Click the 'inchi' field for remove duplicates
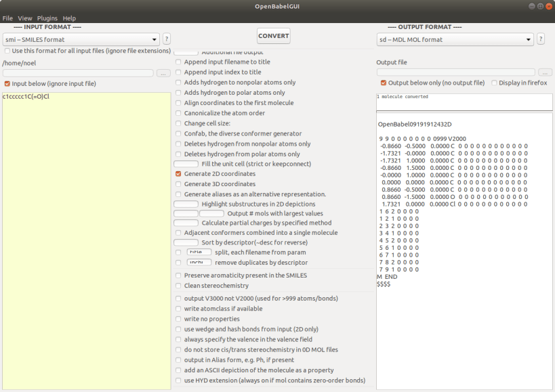 199,262
